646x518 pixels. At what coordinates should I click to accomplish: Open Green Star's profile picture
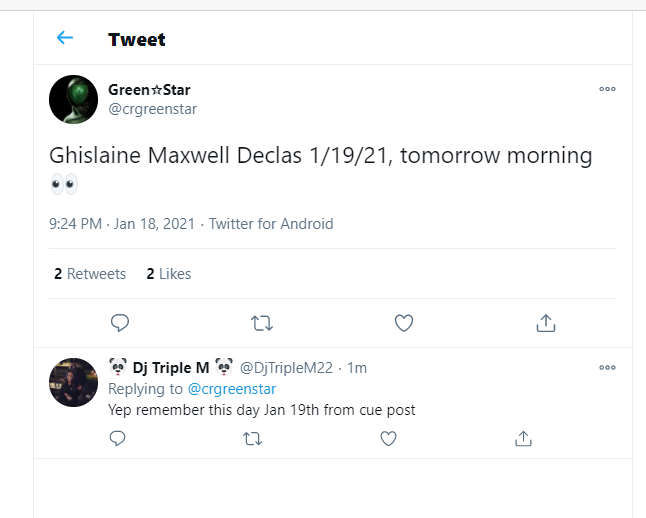[x=73, y=99]
